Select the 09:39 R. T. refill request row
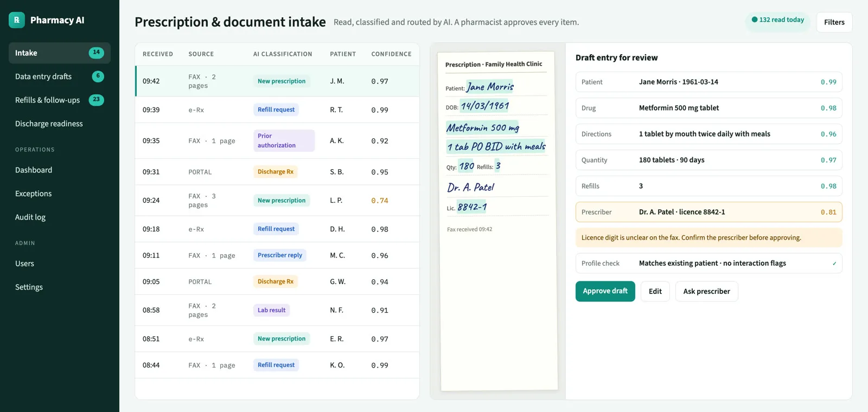868x412 pixels. click(x=277, y=110)
